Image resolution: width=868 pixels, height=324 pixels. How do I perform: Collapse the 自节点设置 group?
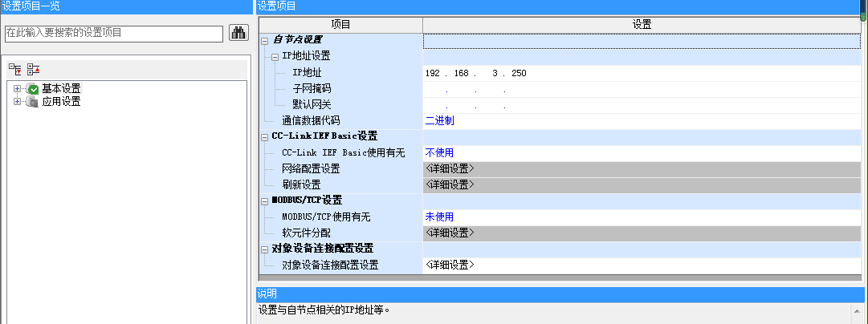pyautogui.click(x=266, y=40)
